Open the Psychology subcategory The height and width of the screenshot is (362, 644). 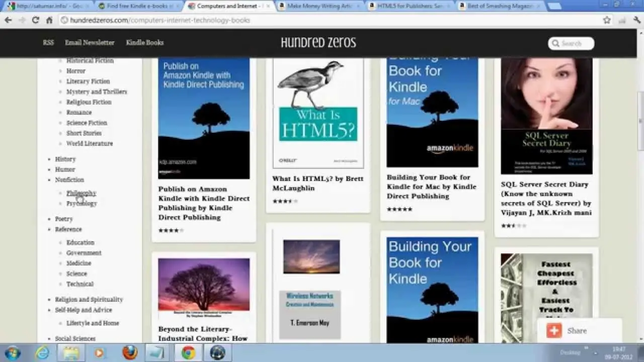82,204
